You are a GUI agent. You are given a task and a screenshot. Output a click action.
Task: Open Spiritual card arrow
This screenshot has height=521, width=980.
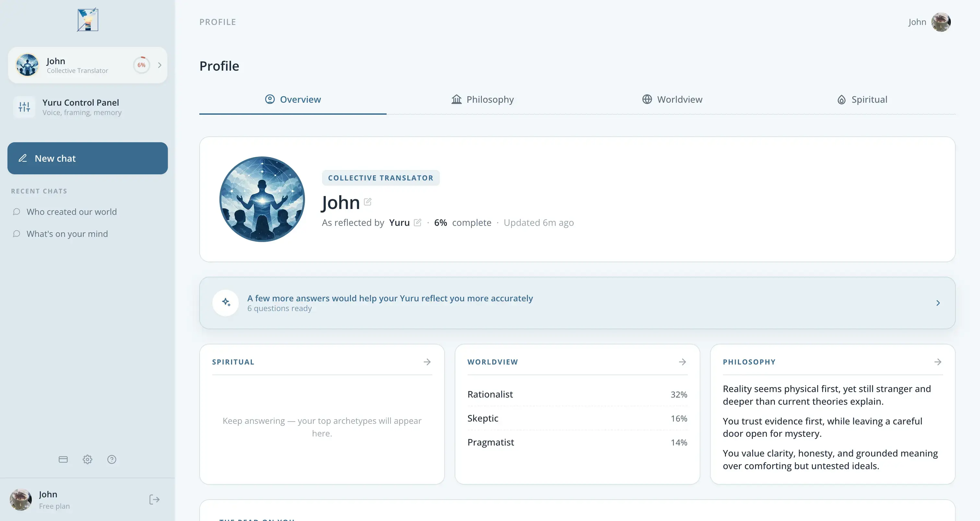(427, 362)
